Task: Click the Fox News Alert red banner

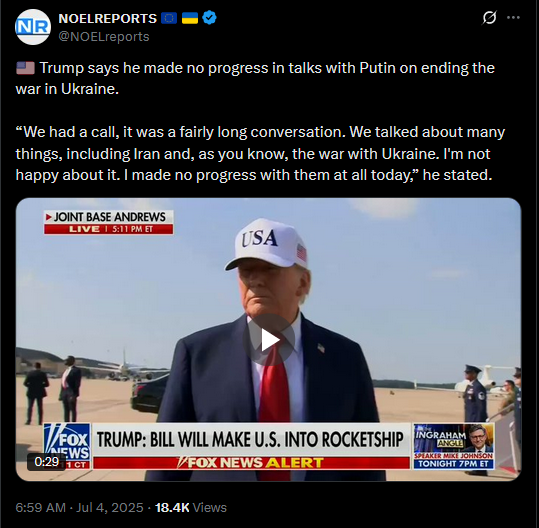Action: [251, 463]
